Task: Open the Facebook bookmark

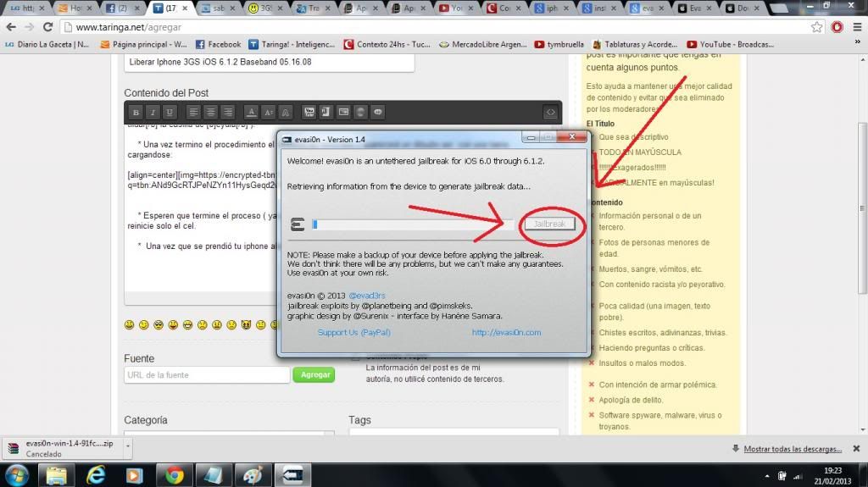Action: (218, 44)
